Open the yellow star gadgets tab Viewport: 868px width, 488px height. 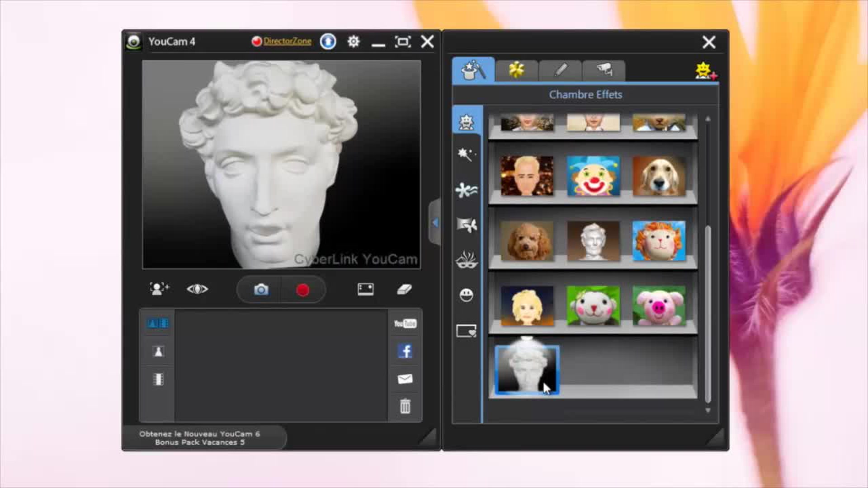coord(517,70)
